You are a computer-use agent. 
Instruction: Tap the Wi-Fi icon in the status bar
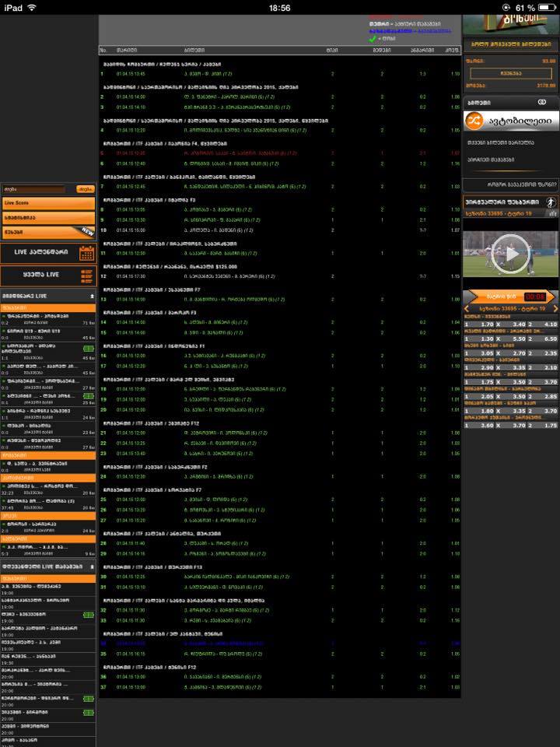point(32,8)
